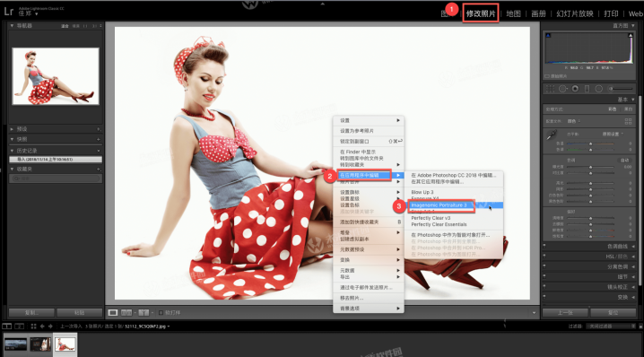644x357 pixels.
Task: Toggle the 细节 panel switch
Action: point(544,276)
